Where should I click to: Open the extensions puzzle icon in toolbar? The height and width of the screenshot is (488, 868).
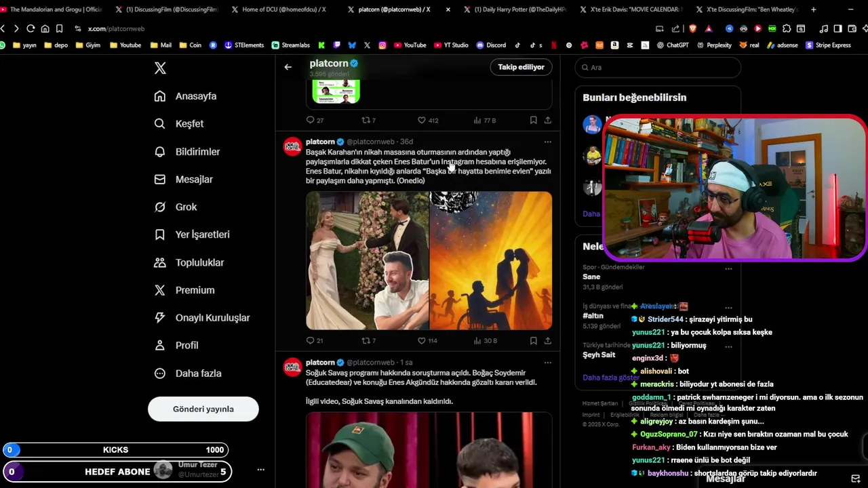tap(787, 28)
